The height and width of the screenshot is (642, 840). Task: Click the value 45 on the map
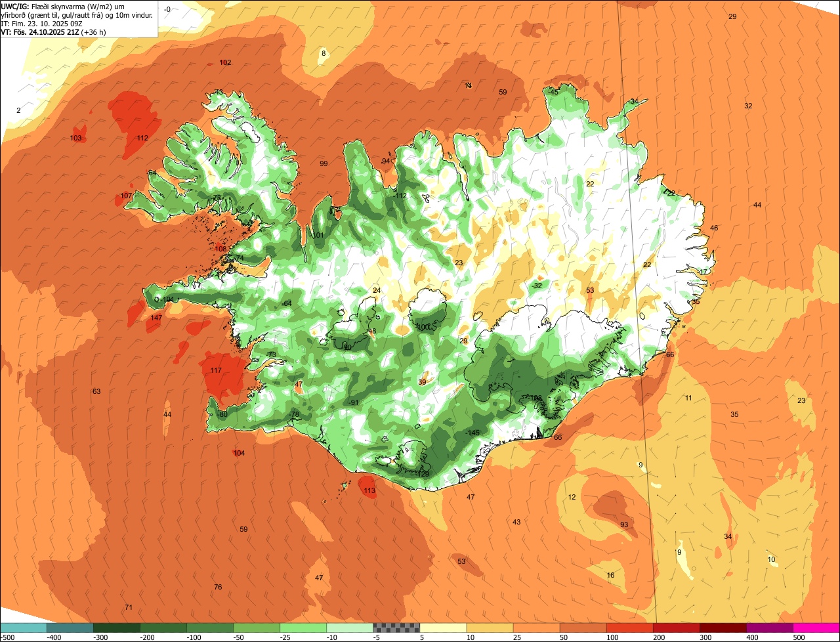[x=554, y=92]
